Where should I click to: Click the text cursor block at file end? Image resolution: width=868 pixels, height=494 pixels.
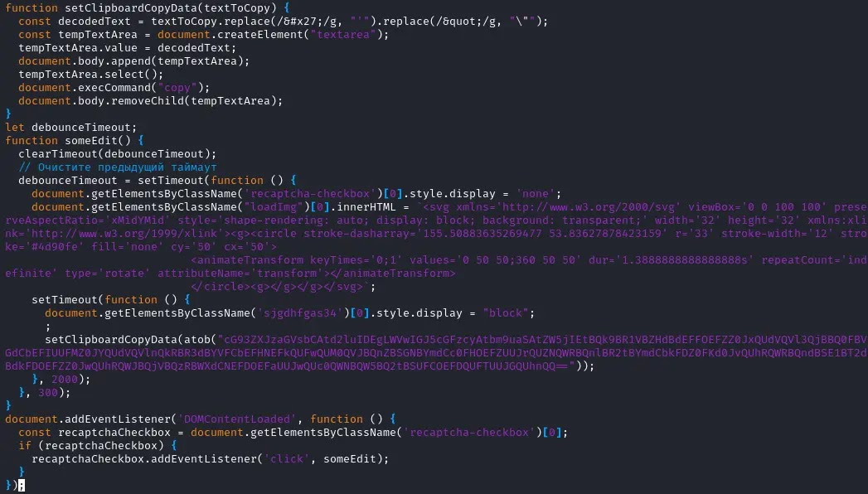21,486
